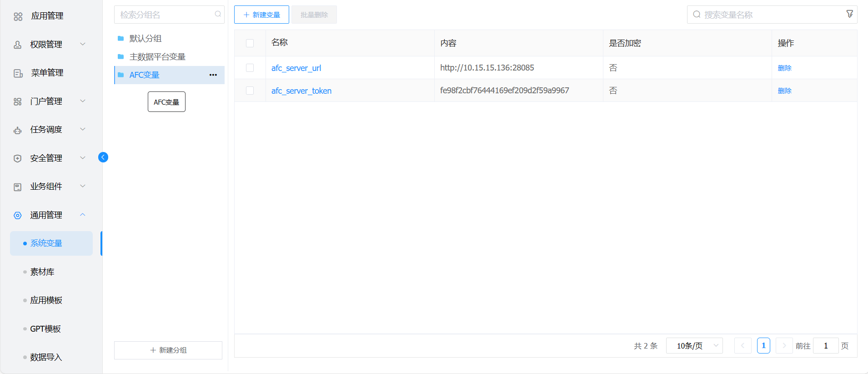This screenshot has width=868, height=374.
Task: Click the search icon in group search box
Action: [218, 14]
